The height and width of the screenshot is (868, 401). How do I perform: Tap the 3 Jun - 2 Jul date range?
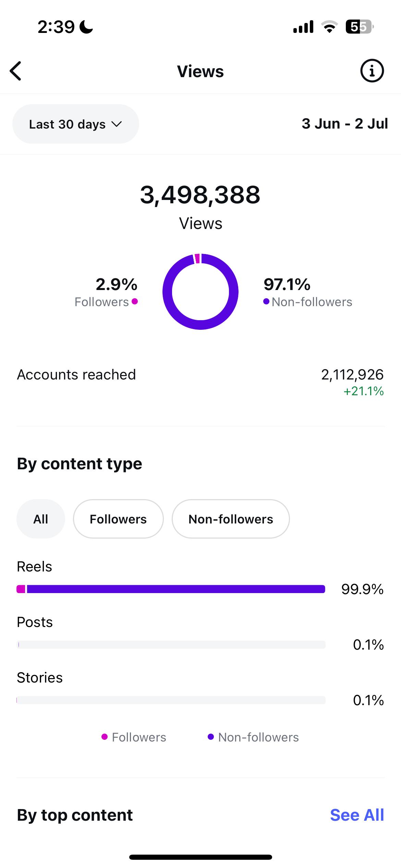tap(345, 123)
